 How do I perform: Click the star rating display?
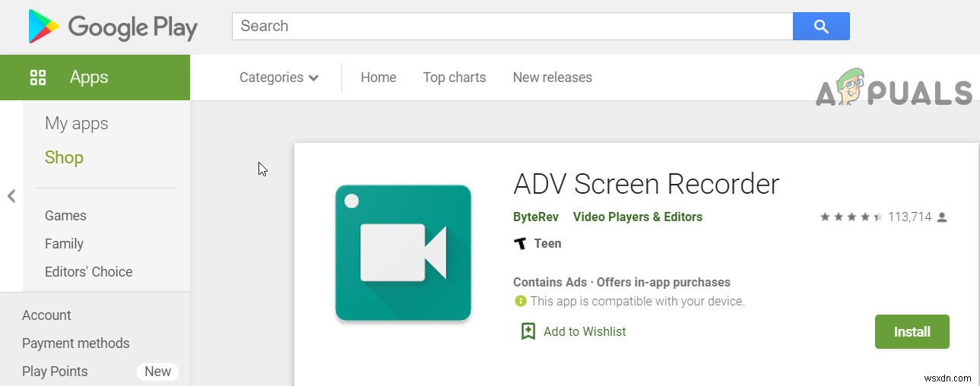(851, 217)
